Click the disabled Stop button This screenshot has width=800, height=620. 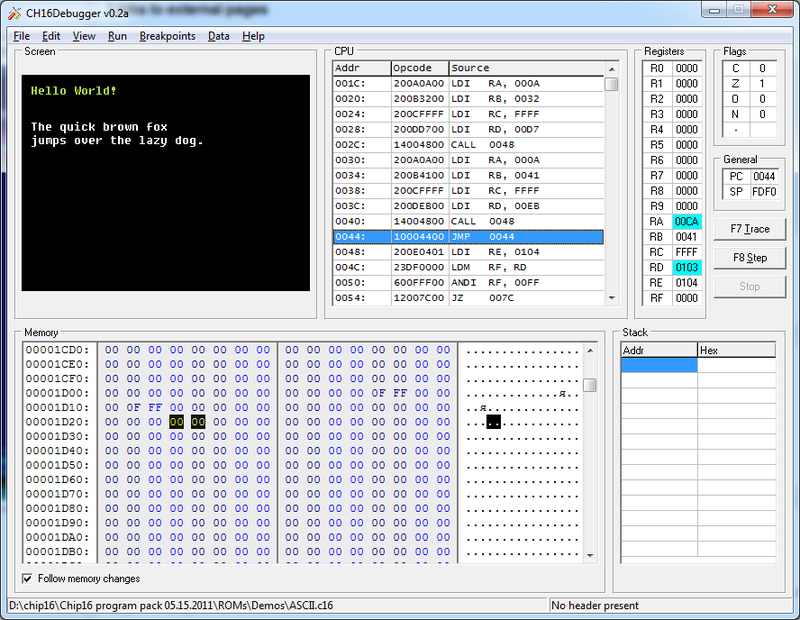(749, 287)
